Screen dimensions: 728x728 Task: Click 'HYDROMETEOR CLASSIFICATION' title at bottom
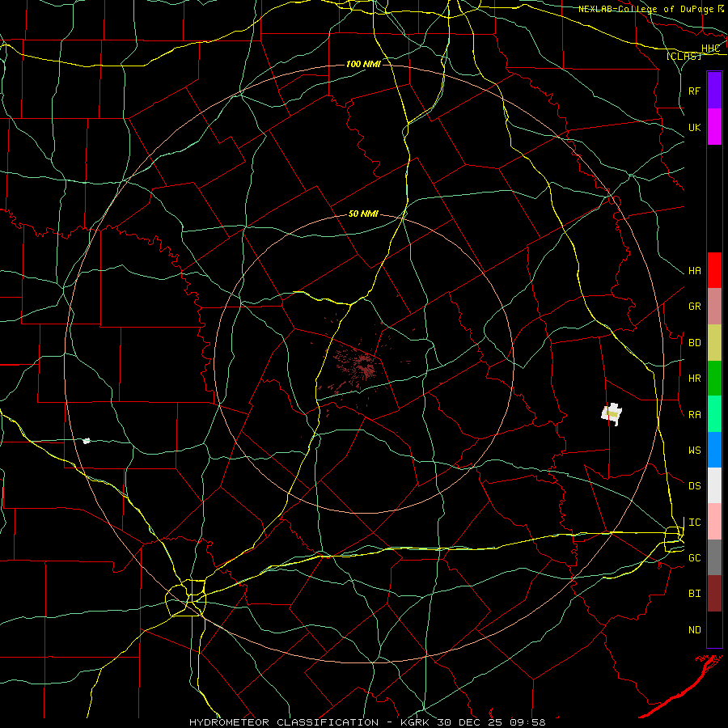pos(284,722)
